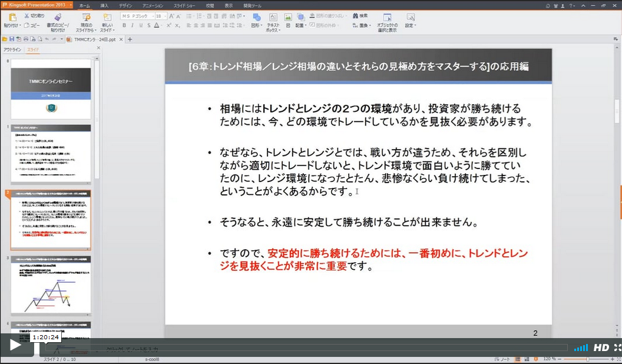Toggle Bold formatting button

click(x=124, y=26)
